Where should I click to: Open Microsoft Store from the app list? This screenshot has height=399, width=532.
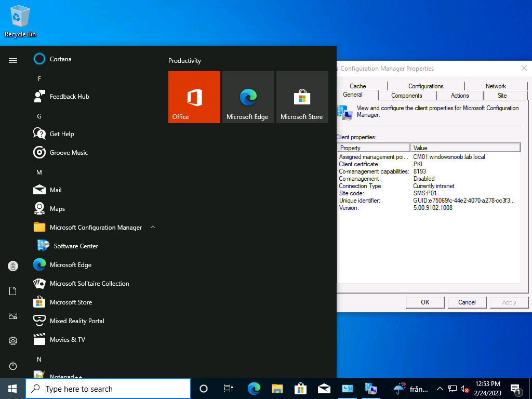pyautogui.click(x=94, y=302)
